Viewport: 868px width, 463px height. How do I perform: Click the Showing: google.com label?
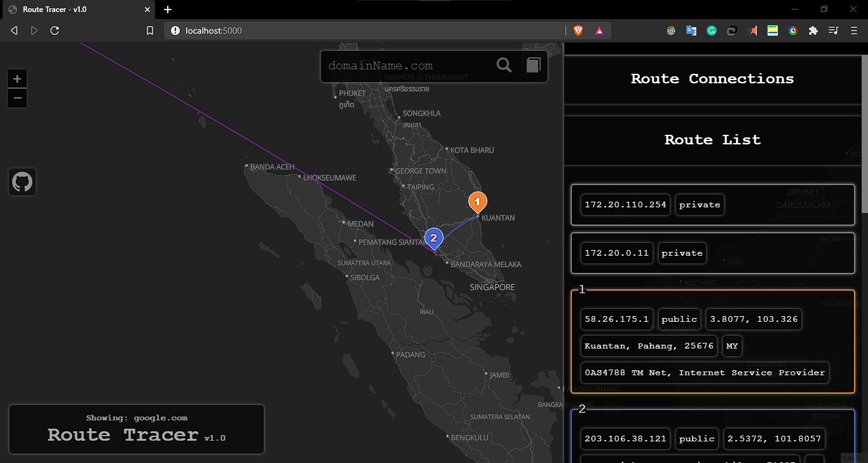pos(137,418)
